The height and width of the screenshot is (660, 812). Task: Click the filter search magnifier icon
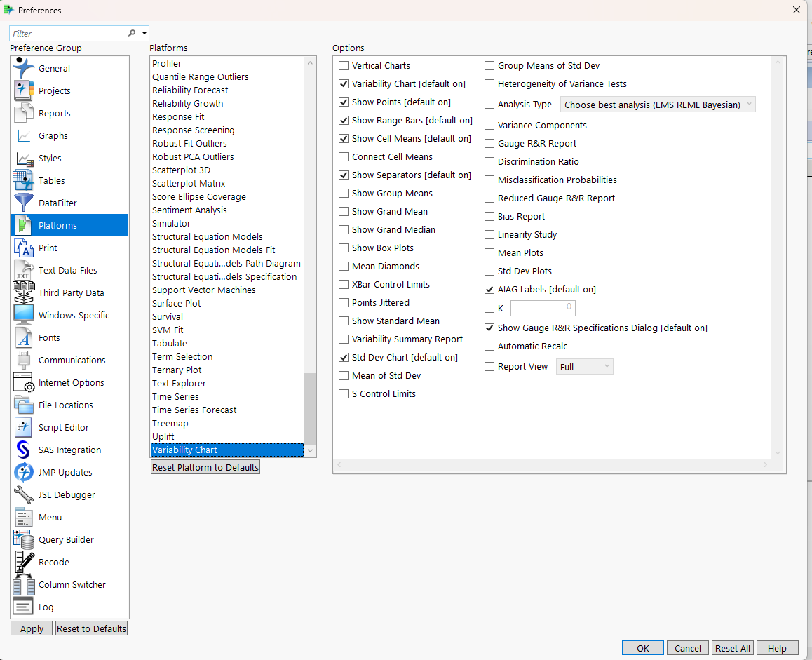(132, 33)
